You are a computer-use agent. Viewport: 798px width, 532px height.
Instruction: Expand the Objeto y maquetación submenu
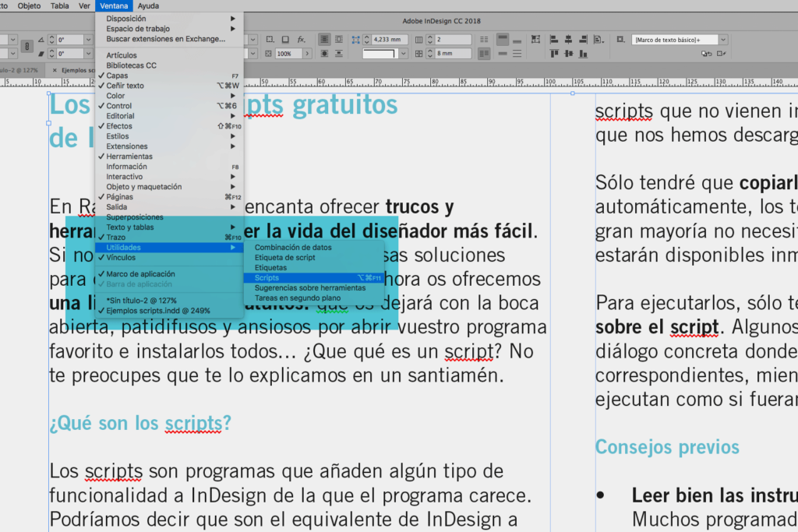[169, 187]
